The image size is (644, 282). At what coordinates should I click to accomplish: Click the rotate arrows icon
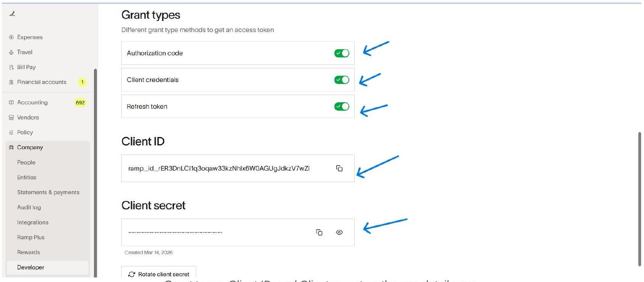132,274
